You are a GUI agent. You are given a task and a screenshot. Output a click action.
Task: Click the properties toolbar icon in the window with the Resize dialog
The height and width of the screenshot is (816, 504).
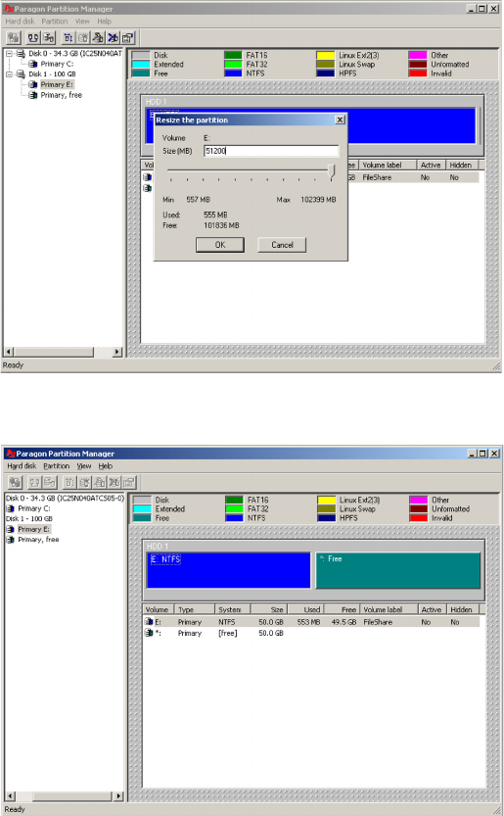pos(128,37)
